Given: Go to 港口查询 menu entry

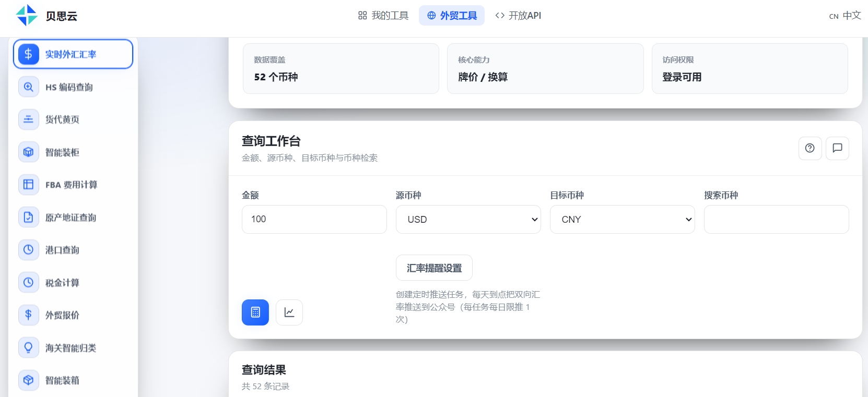Looking at the screenshot, I should click(x=73, y=249).
